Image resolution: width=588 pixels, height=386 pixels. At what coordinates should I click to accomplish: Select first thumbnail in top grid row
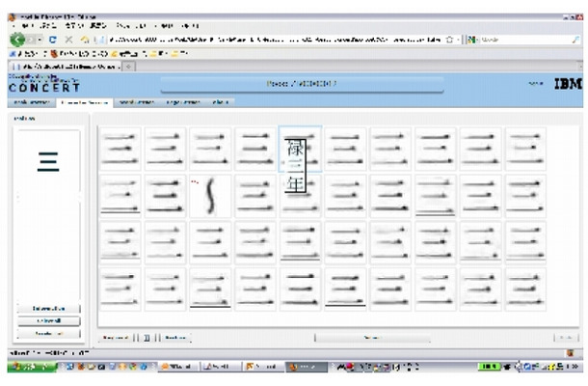(120, 149)
